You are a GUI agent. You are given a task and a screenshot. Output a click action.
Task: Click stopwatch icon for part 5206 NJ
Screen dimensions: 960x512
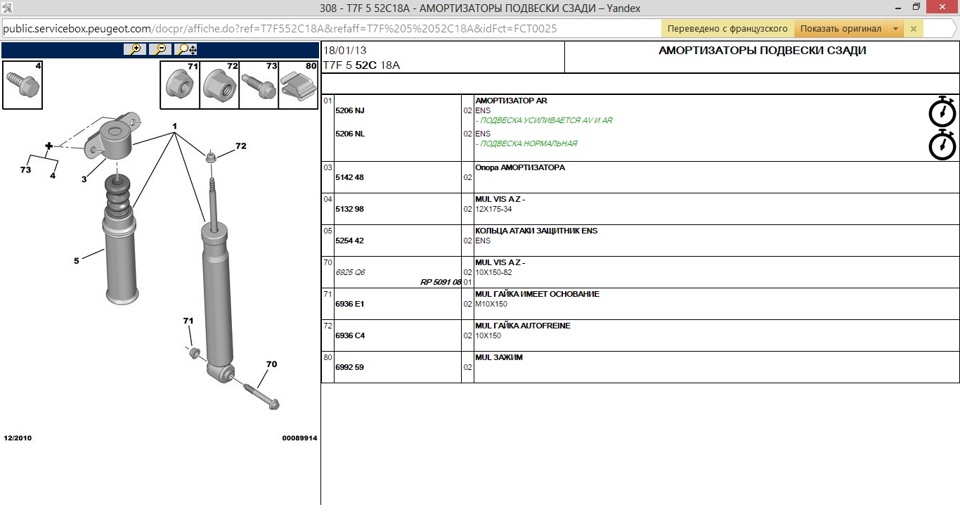pyautogui.click(x=942, y=112)
